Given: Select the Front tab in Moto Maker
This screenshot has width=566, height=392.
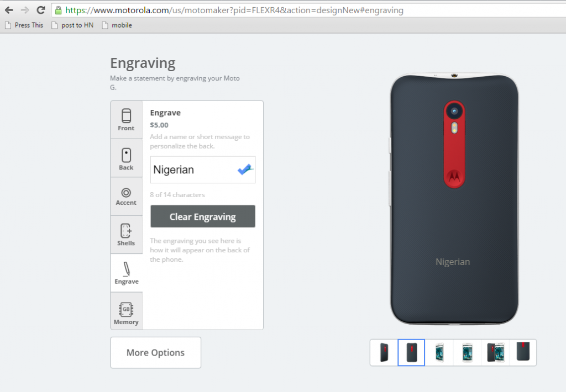Looking at the screenshot, I should (x=127, y=120).
